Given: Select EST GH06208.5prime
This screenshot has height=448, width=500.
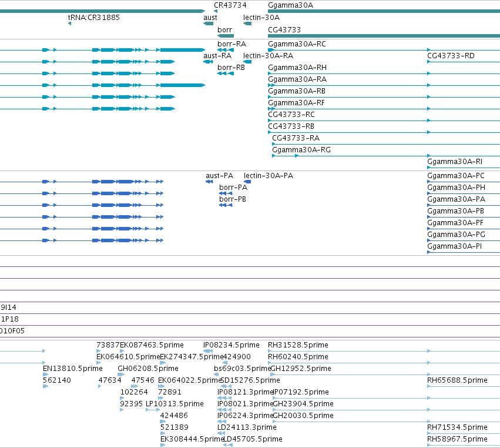Looking at the screenshot, I should point(148,369).
